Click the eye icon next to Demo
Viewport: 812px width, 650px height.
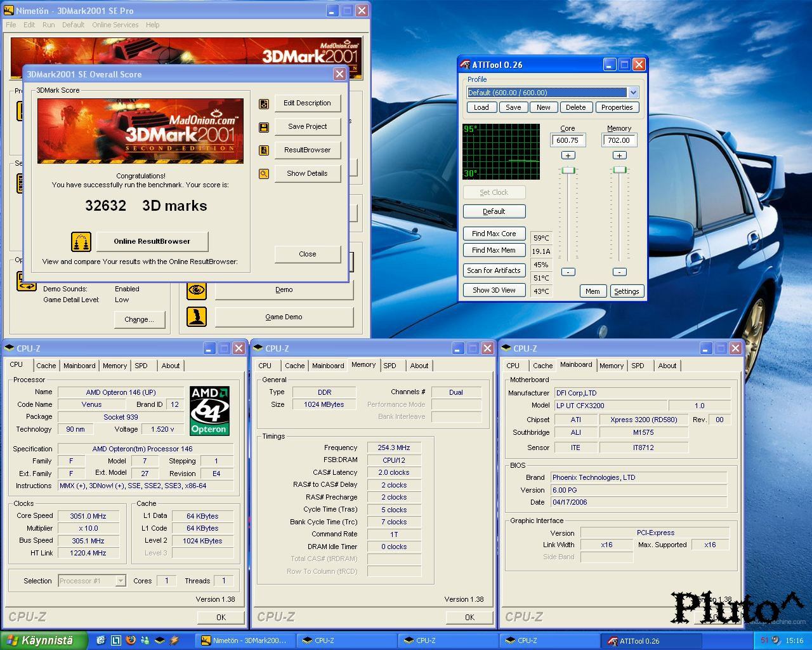coord(197,289)
